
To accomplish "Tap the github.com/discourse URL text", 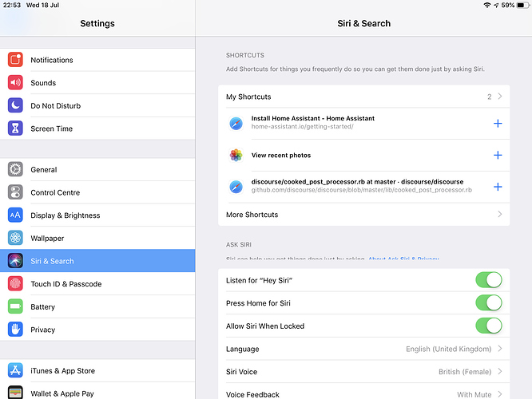I will coord(361,190).
